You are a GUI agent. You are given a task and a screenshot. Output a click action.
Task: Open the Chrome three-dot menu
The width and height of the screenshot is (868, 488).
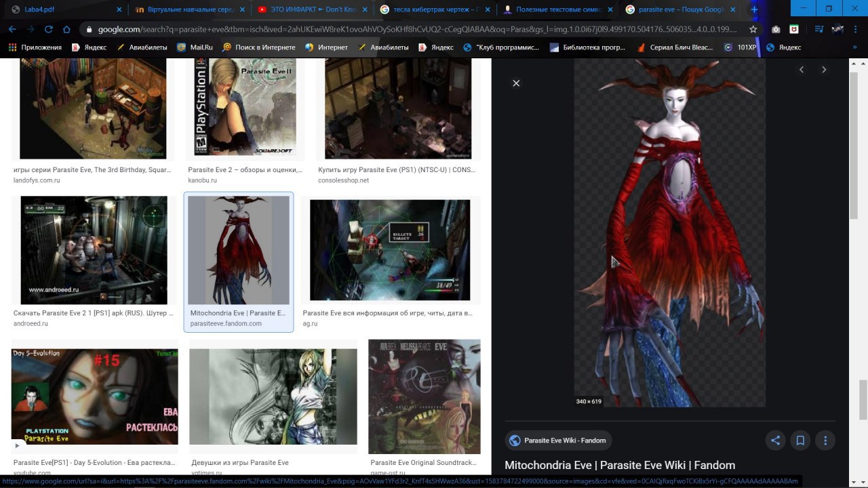tap(856, 29)
